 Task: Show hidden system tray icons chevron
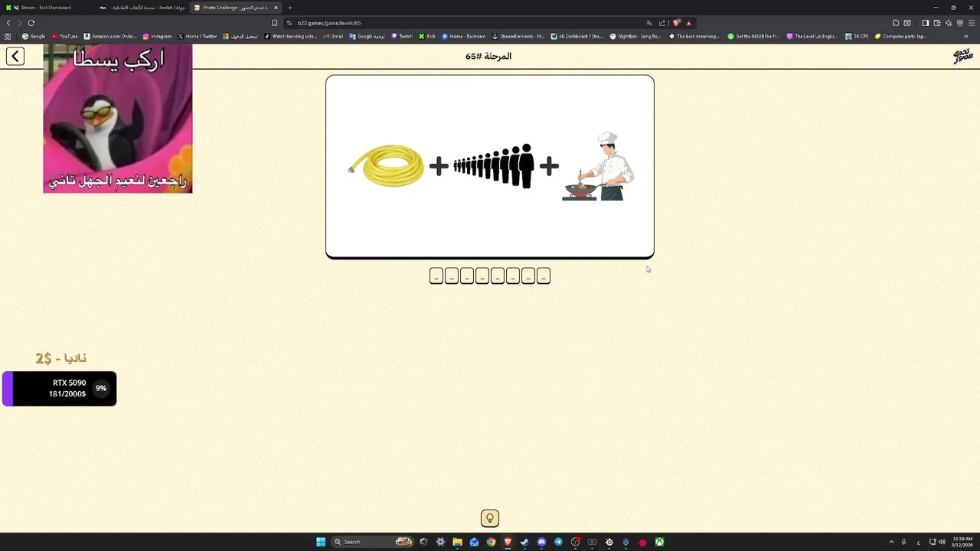(x=891, y=542)
